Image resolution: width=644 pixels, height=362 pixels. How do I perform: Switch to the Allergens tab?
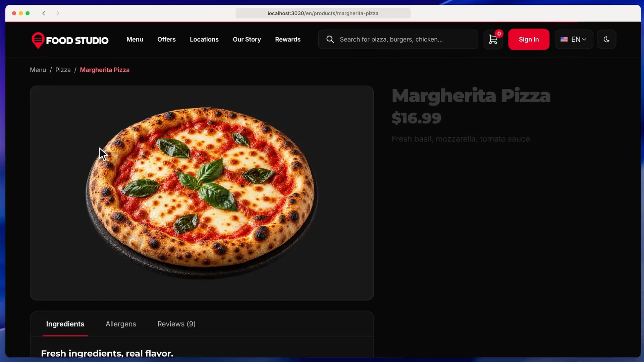click(121, 324)
